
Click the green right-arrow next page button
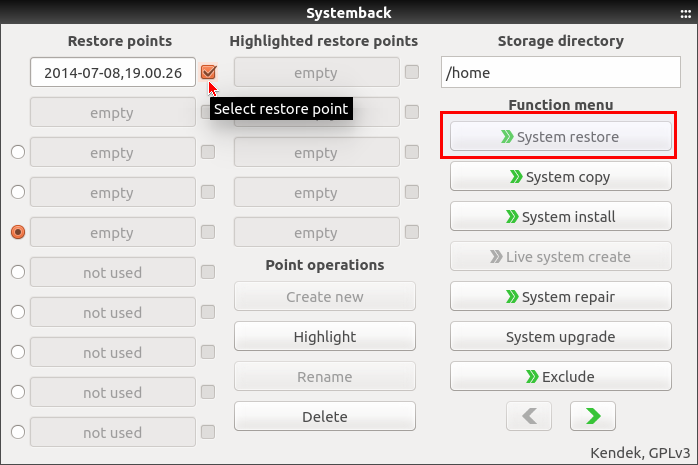pyautogui.click(x=592, y=416)
